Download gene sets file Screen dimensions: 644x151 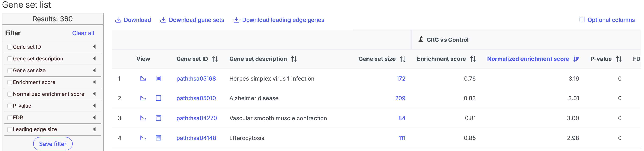click(192, 20)
